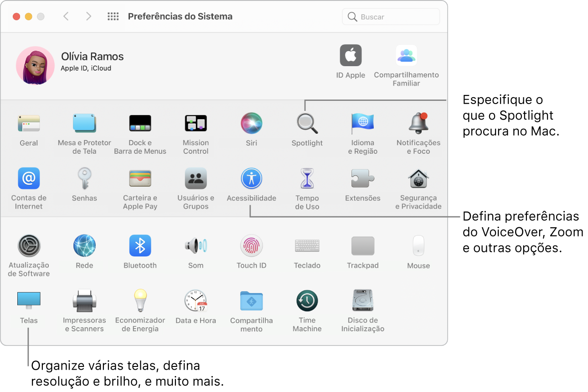Show all preferences grid button

click(113, 16)
